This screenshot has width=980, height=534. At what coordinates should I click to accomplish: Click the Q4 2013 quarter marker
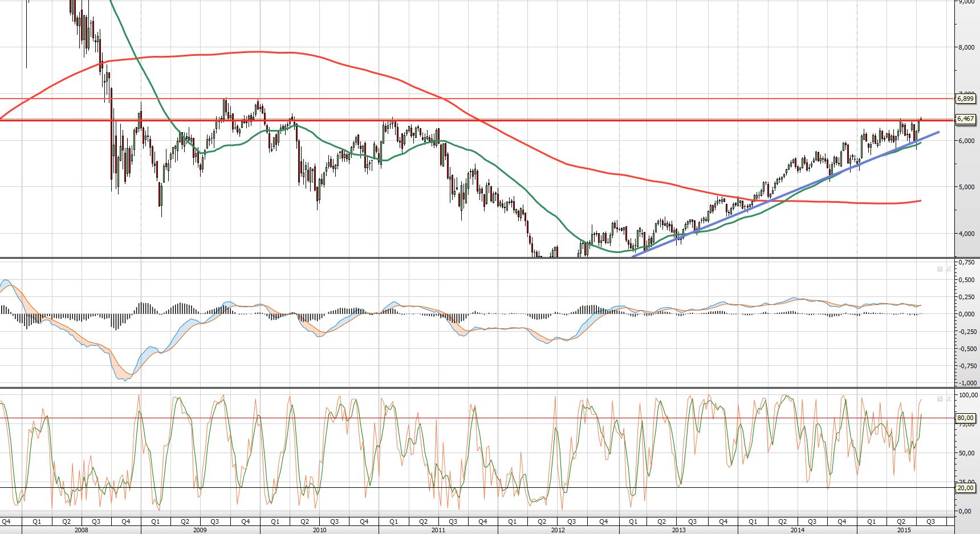[723, 521]
